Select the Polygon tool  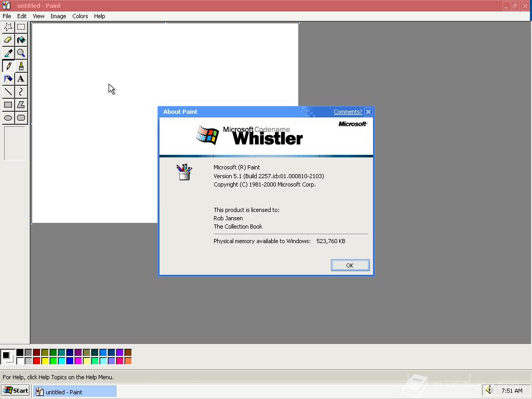[21, 105]
